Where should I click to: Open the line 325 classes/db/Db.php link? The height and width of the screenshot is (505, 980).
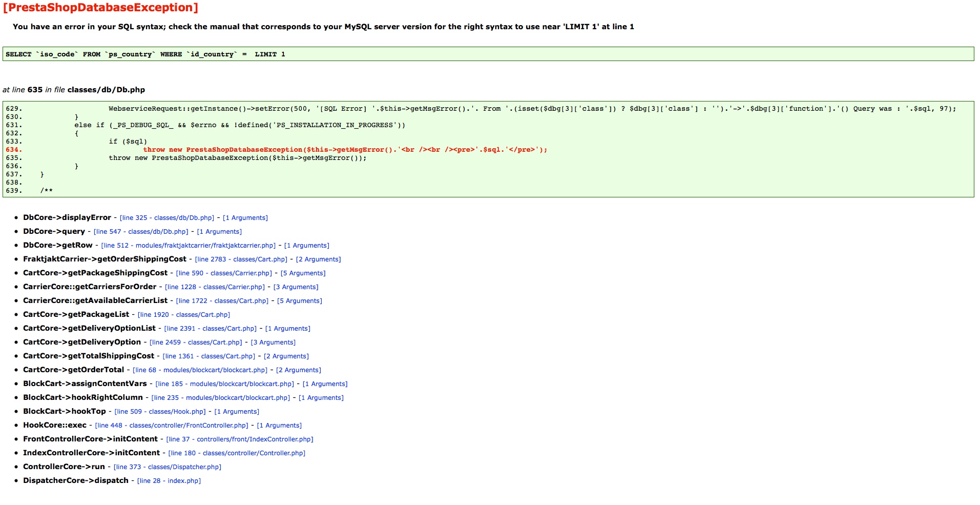(x=167, y=218)
